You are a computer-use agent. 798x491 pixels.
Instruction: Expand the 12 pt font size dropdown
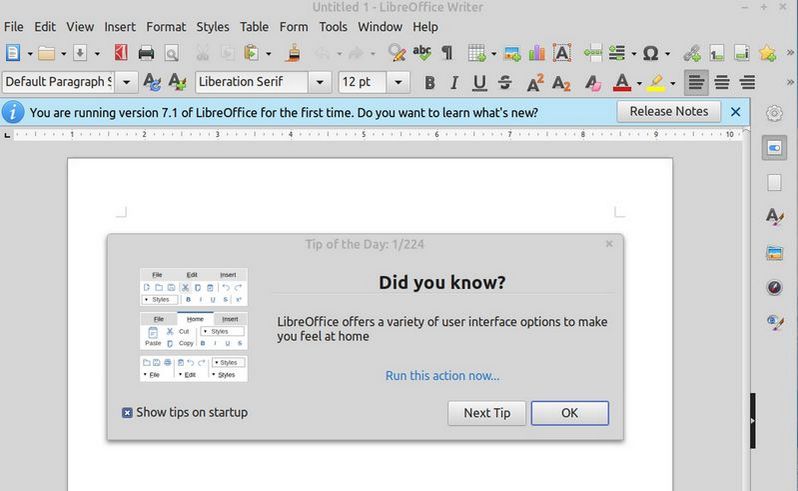click(x=399, y=82)
